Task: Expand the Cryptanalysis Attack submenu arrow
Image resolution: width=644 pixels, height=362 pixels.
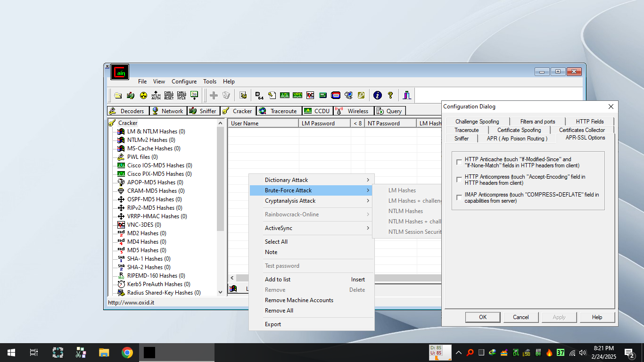Action: [368, 201]
